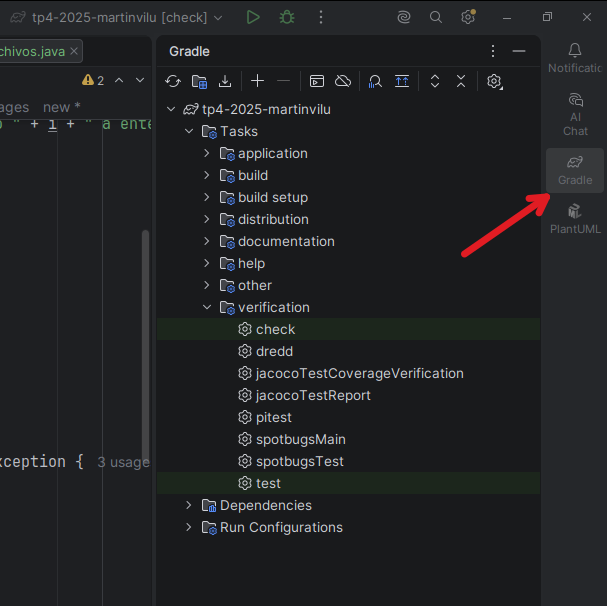Run the check configuration with play button
This screenshot has height=606, width=607.
tap(253, 17)
